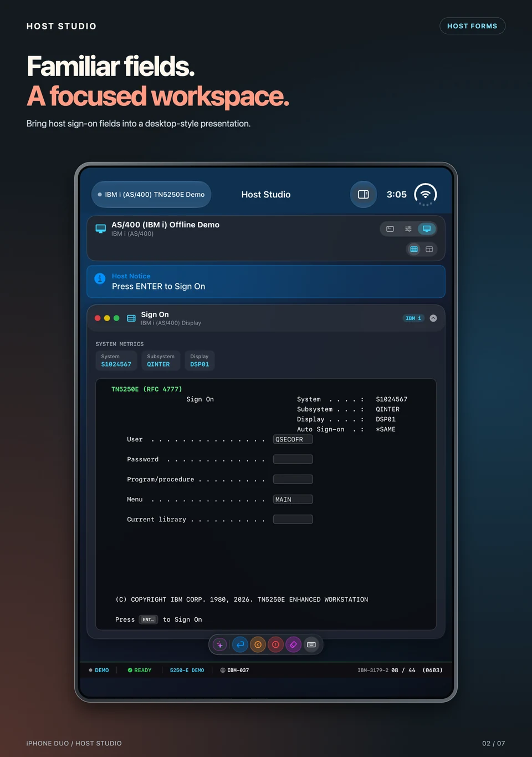Image resolution: width=532 pixels, height=757 pixels.
Task: Click the 3:05 clock display
Action: (x=397, y=195)
